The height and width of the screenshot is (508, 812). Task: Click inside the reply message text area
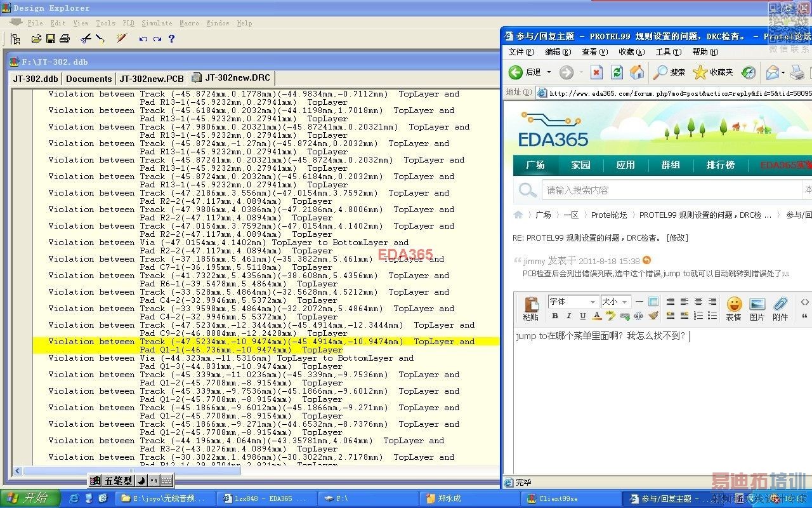coord(663,400)
